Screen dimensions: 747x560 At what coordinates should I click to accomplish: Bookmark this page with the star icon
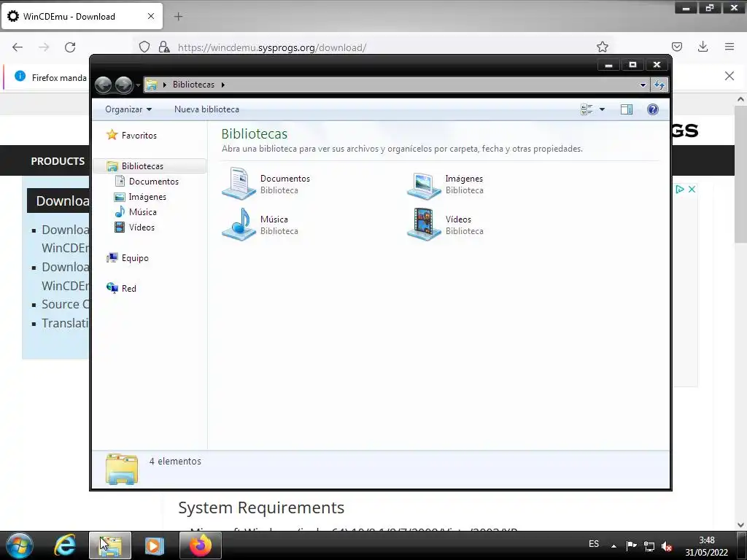[602, 47]
